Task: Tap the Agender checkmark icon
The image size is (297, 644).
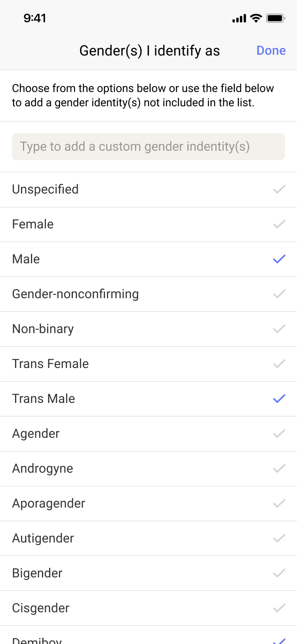Action: click(279, 434)
